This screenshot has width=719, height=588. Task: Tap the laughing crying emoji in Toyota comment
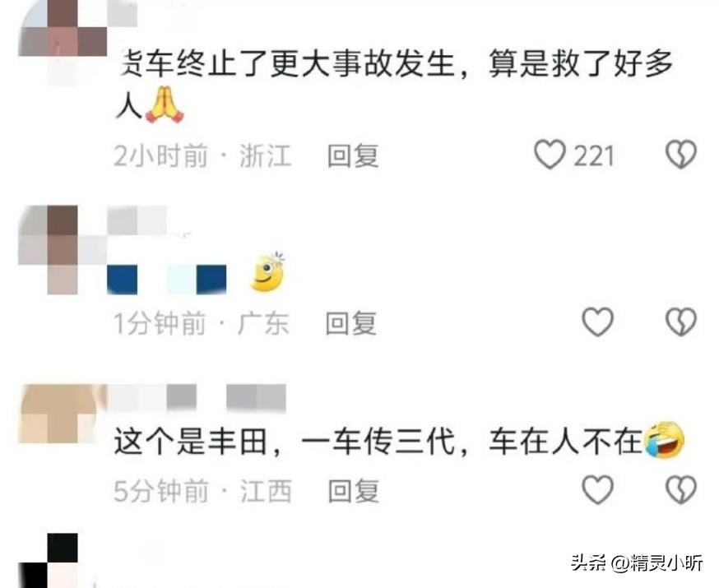pos(665,440)
